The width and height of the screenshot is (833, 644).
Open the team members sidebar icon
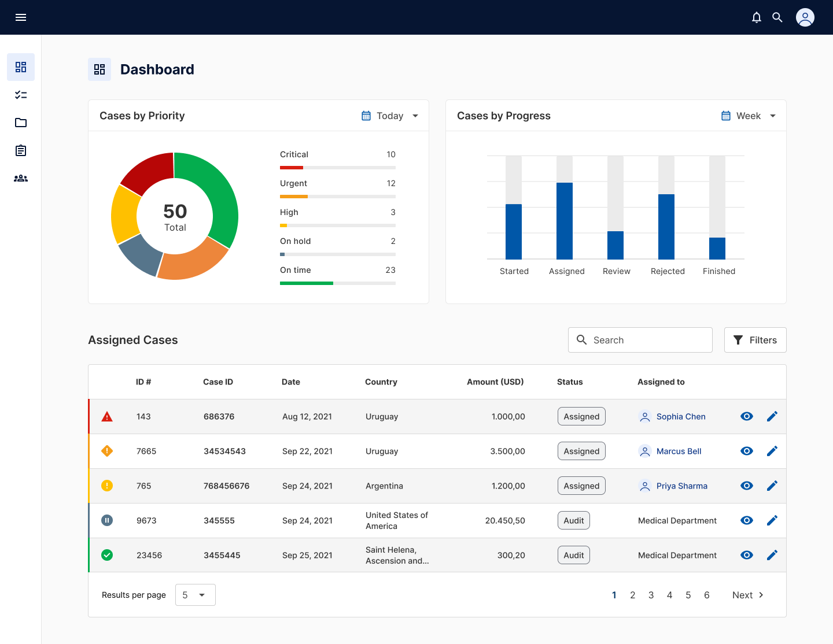21,178
